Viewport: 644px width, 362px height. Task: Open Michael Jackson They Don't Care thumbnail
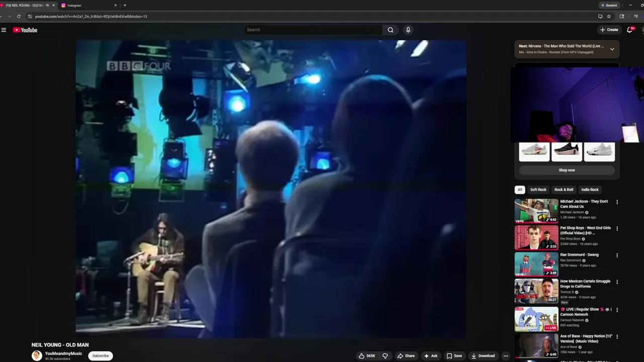pyautogui.click(x=536, y=211)
